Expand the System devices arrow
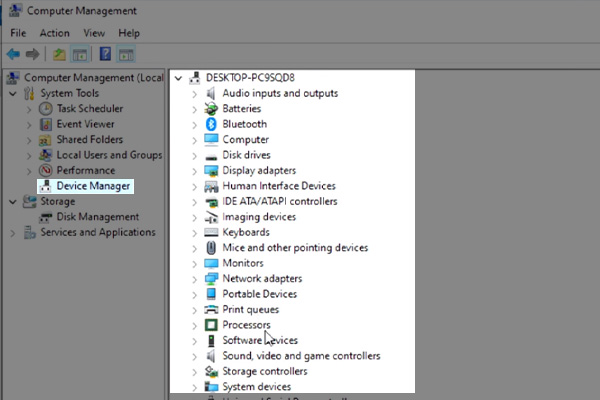 click(194, 387)
